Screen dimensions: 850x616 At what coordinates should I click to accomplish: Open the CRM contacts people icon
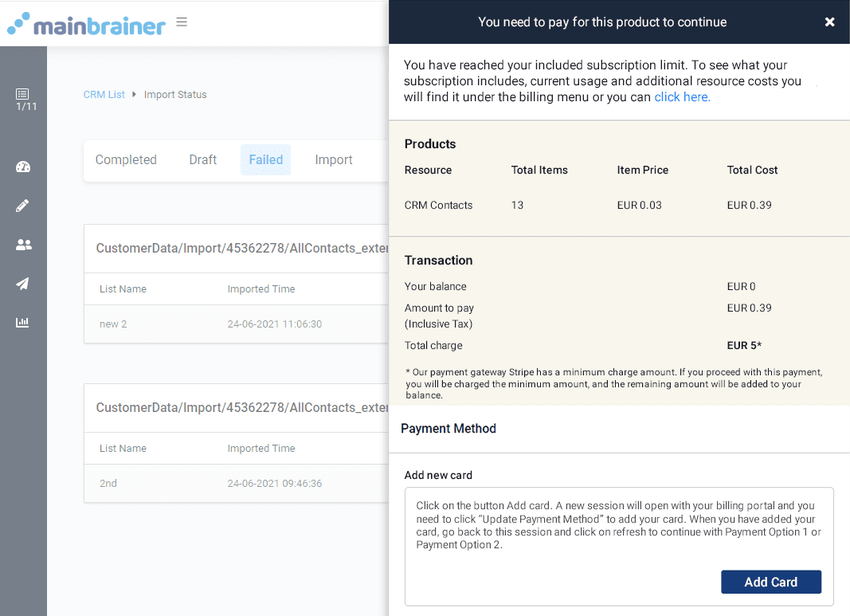pos(23,245)
